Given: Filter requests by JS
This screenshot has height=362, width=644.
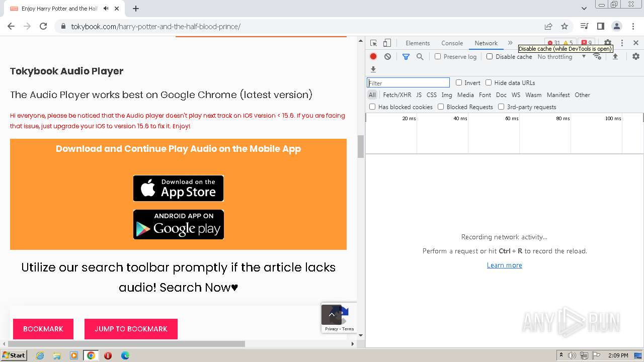Looking at the screenshot, I should coord(419,95).
